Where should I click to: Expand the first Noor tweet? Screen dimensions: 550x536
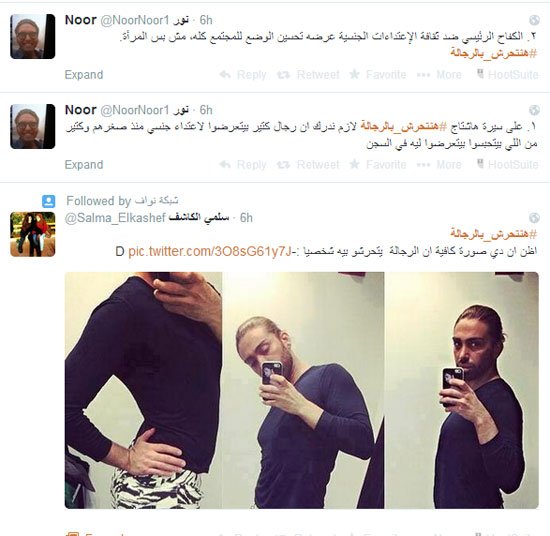tap(84, 75)
